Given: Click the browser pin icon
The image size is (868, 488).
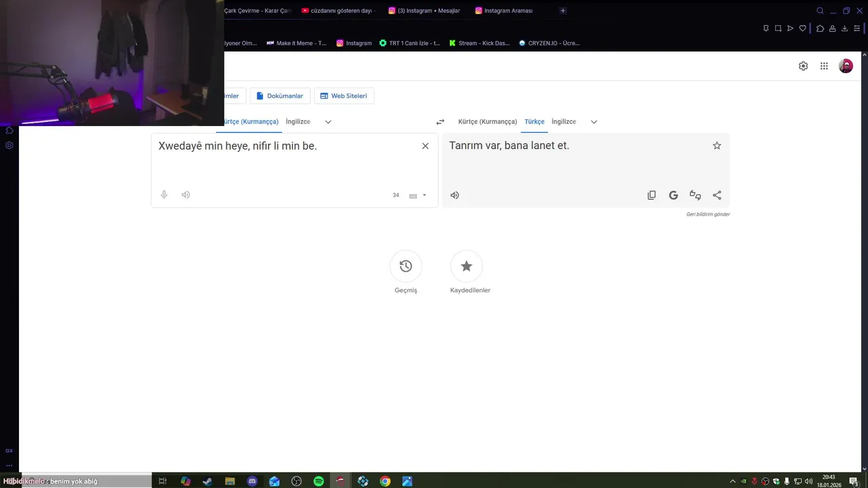Looking at the screenshot, I should coord(766,28).
